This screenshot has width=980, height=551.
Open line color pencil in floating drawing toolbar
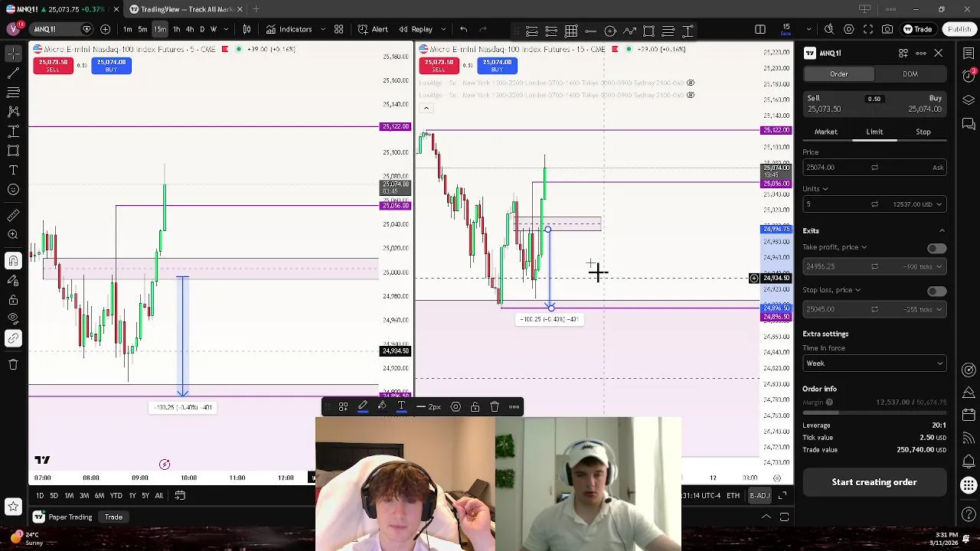pos(363,406)
